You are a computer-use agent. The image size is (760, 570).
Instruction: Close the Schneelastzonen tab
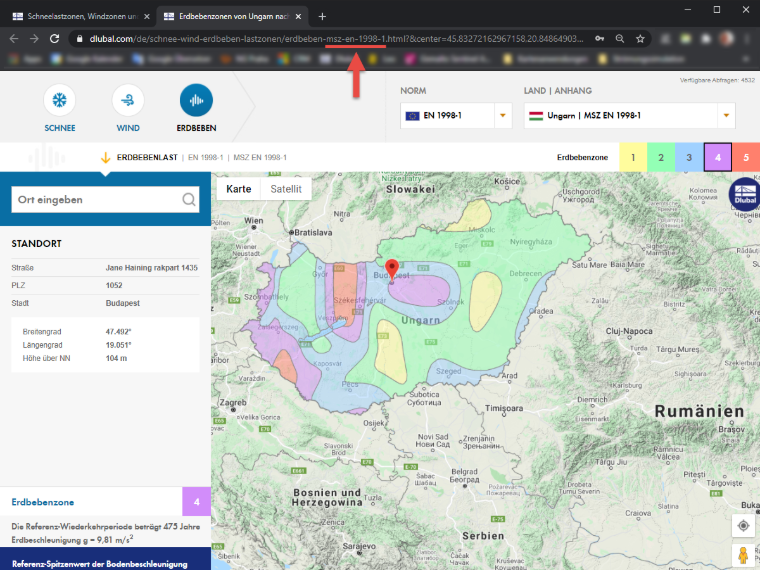147,16
